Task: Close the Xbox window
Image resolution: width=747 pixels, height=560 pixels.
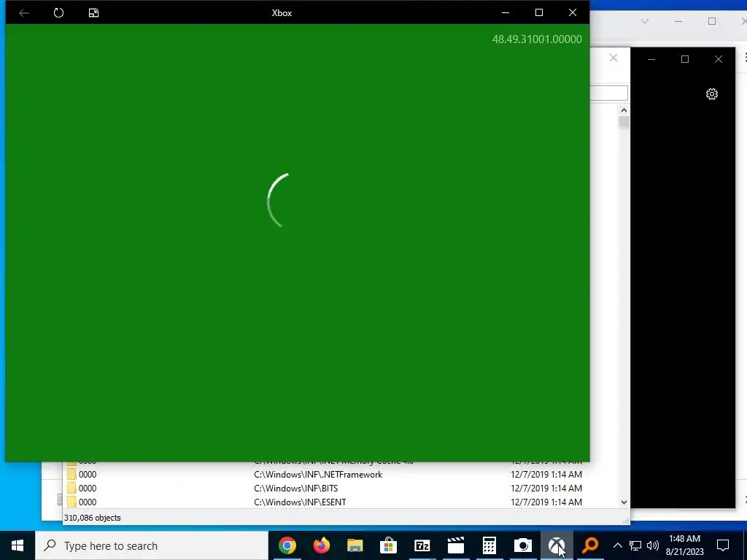Action: pyautogui.click(x=573, y=13)
